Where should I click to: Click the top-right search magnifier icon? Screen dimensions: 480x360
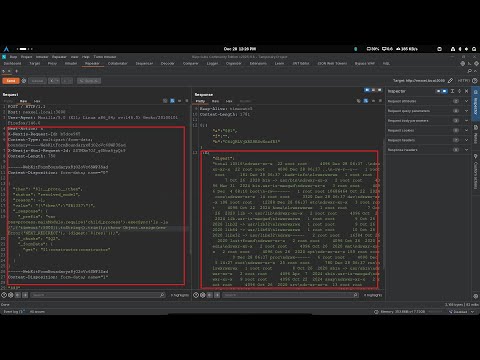(469, 71)
